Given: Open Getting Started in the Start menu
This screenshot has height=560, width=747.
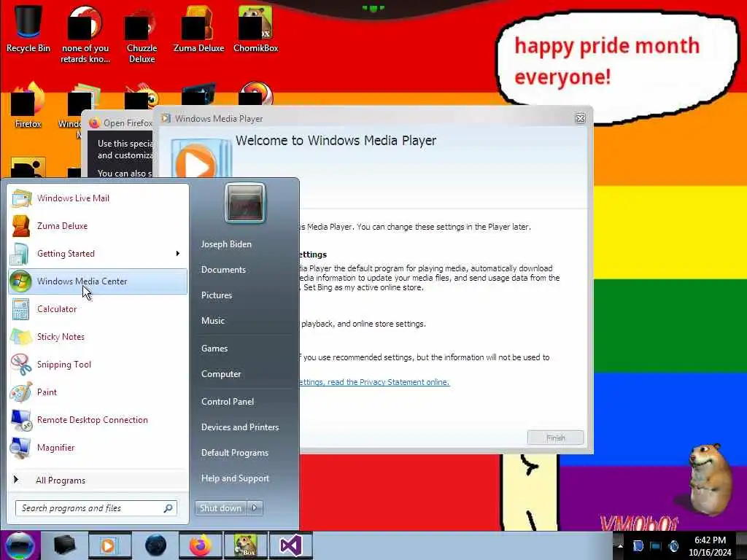Looking at the screenshot, I should point(98,253).
